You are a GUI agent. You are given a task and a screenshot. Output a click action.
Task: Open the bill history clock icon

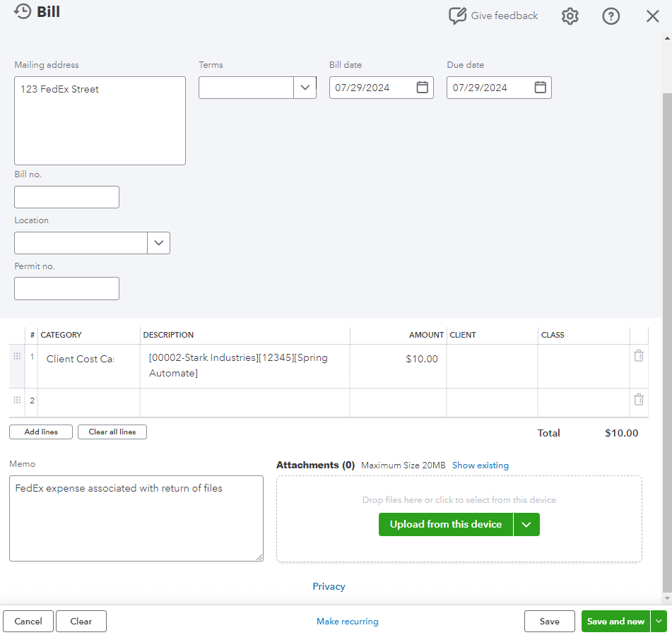point(23,12)
